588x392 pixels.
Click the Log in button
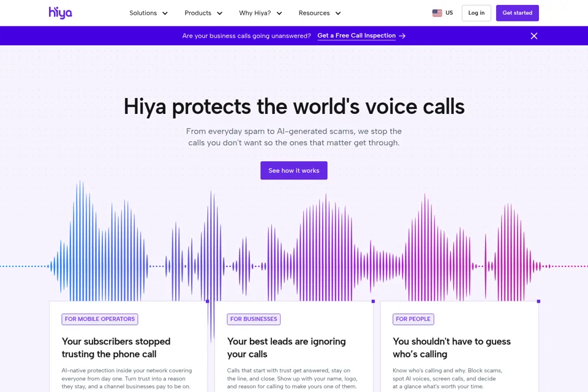pos(477,13)
